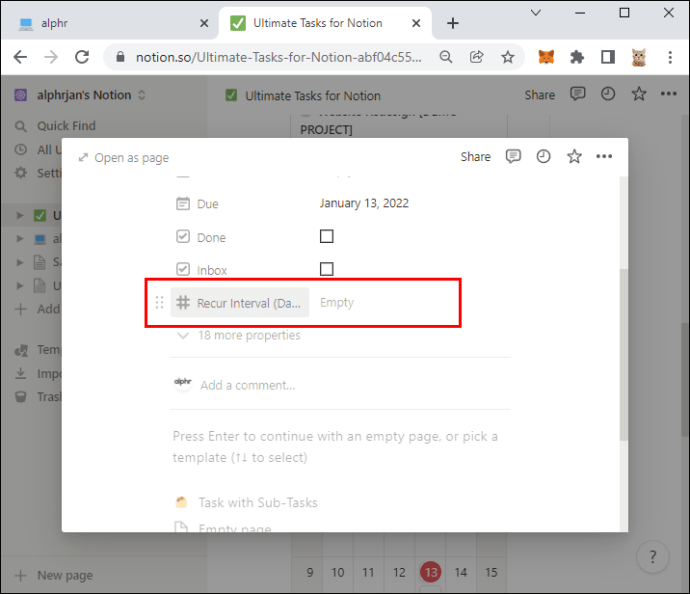Click the site lock icon in address bar
This screenshot has width=690, height=594.
120,57
